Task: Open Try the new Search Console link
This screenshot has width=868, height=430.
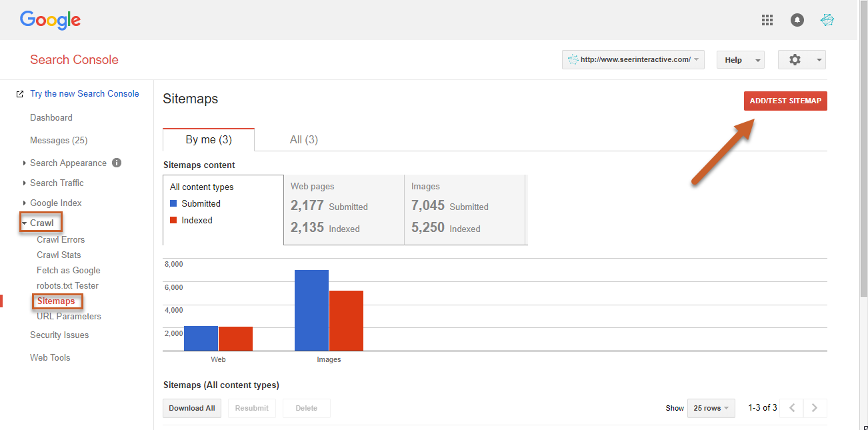Action: point(84,94)
